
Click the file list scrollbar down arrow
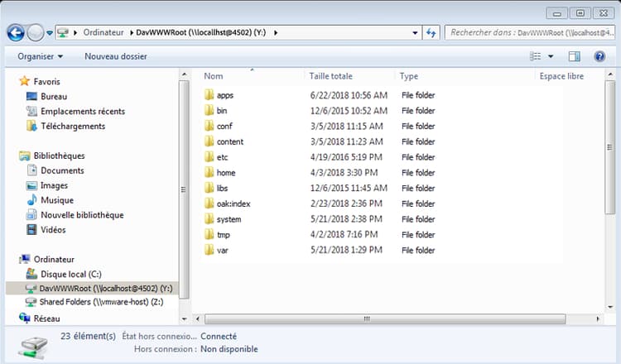coord(610,307)
